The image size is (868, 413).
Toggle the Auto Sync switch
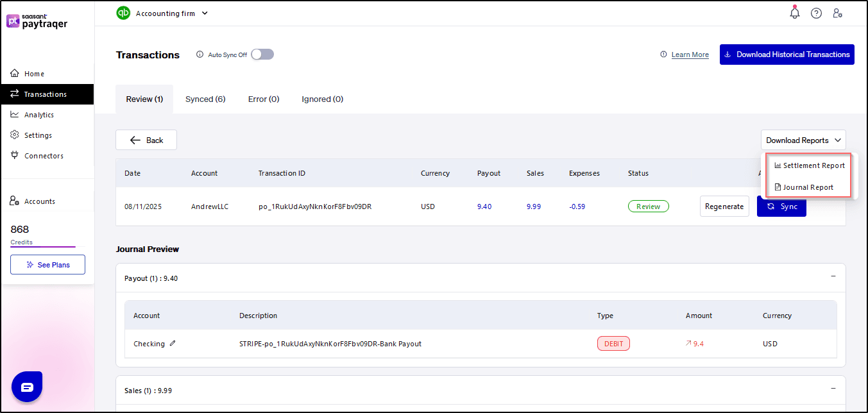(x=262, y=55)
